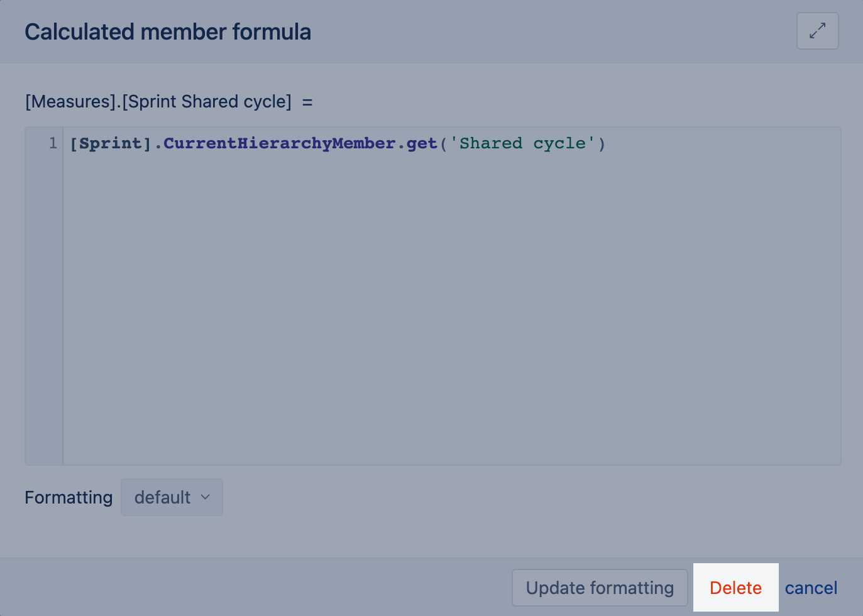Image resolution: width=863 pixels, height=616 pixels.
Task: Click the opening parenthesis after get
Action: click(x=444, y=143)
